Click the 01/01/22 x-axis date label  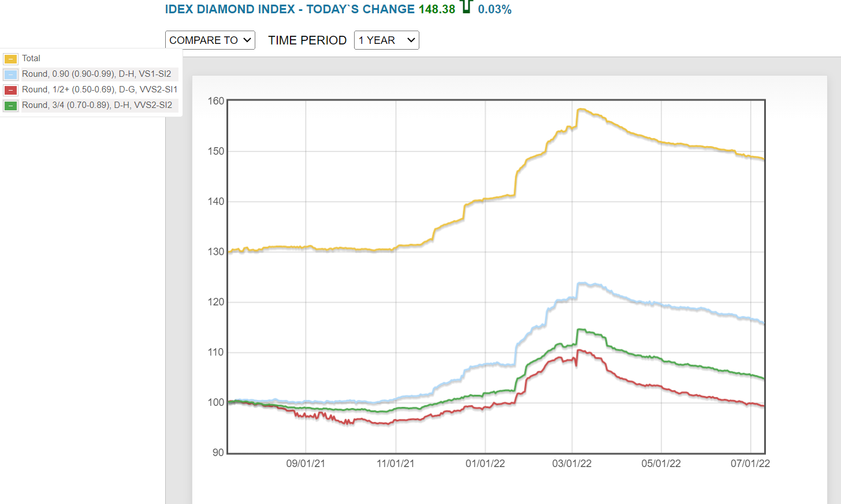[485, 464]
